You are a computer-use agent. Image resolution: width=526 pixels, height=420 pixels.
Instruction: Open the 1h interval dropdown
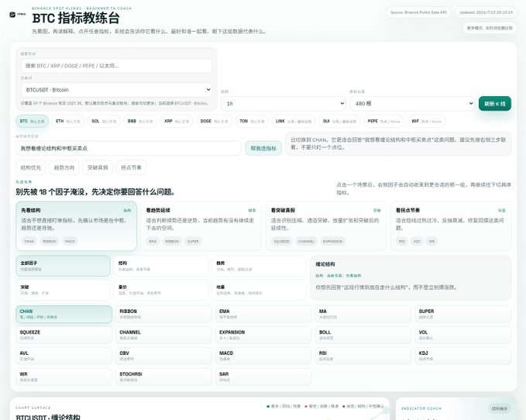coord(284,104)
